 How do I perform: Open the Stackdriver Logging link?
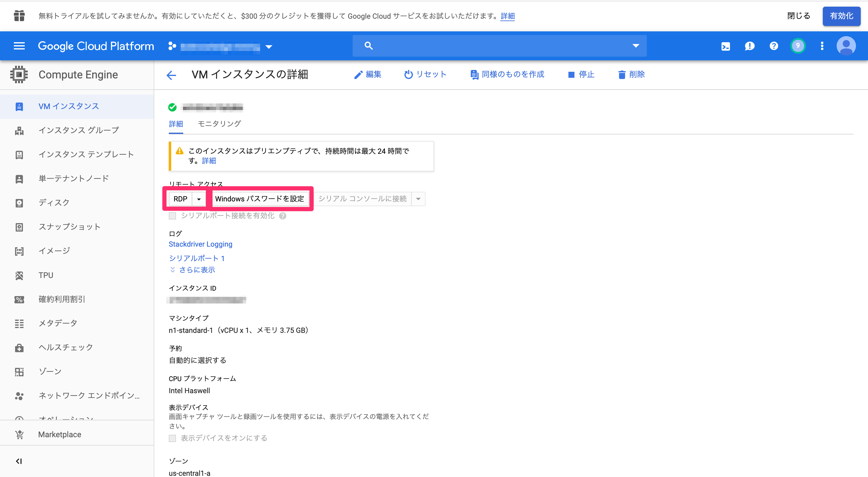[200, 244]
